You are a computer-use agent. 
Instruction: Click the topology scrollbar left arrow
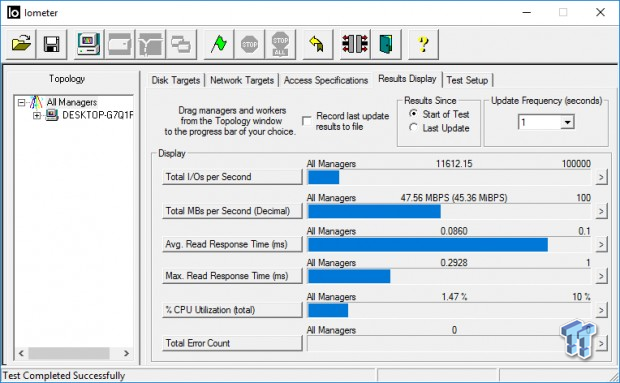coord(21,353)
